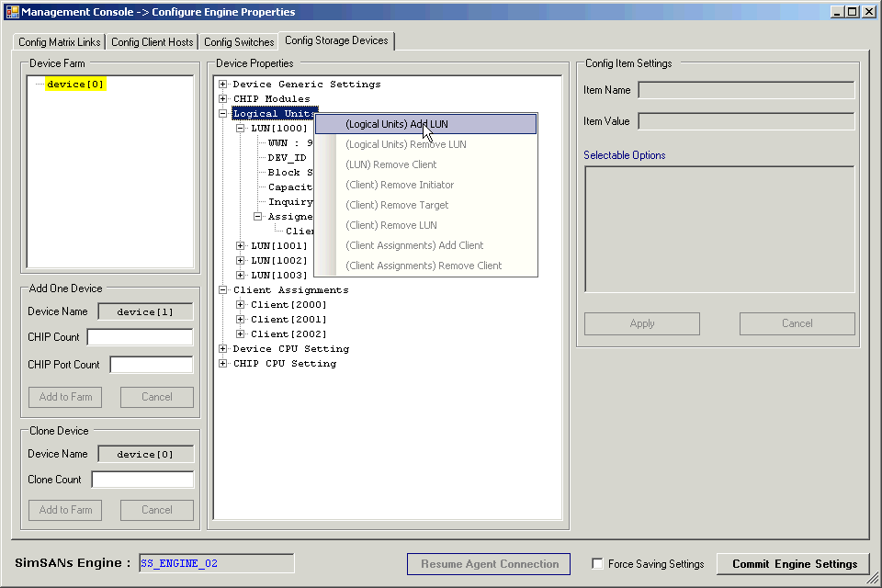Expand the Client[2002] node
The image size is (882, 588).
coord(240,334)
